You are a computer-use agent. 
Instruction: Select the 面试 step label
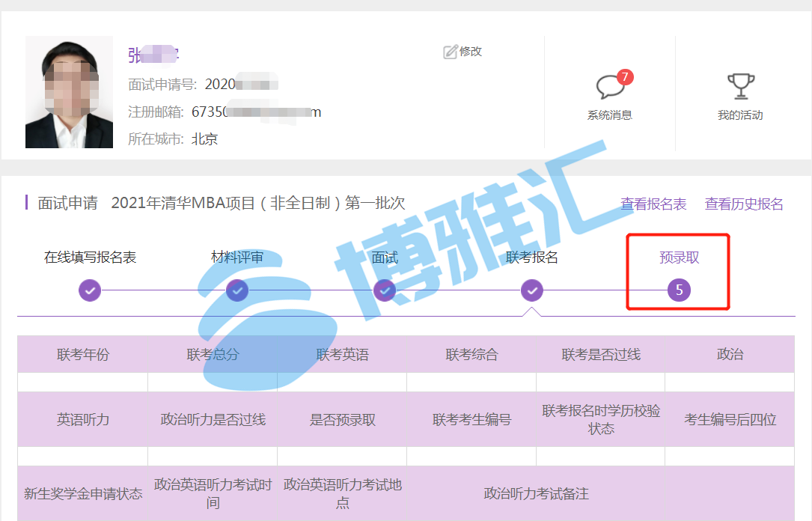[x=385, y=258]
